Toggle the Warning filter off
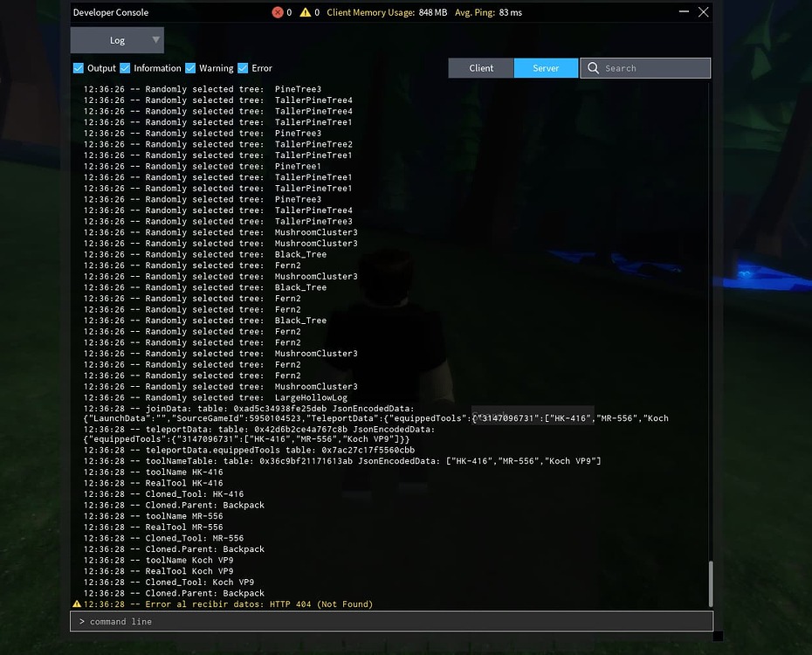Viewport: 812px width, 655px height. 192,67
